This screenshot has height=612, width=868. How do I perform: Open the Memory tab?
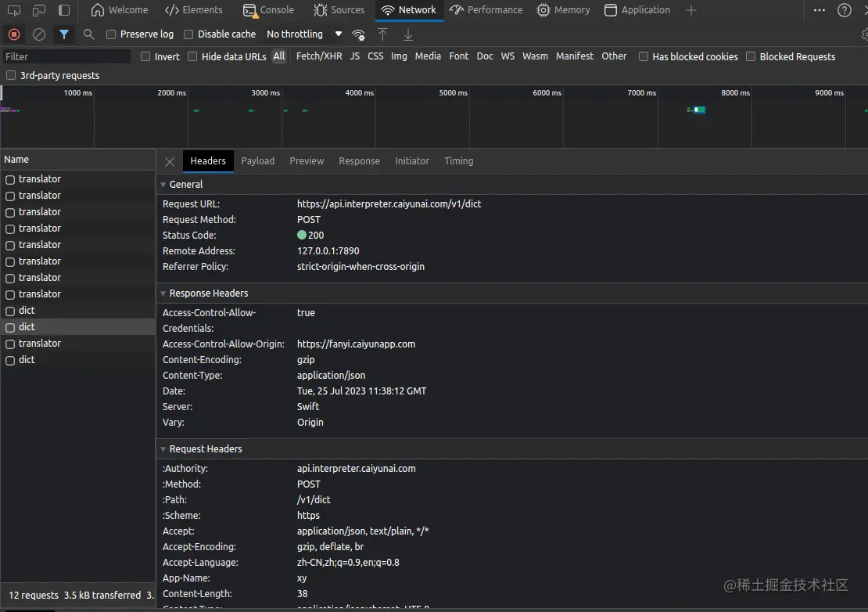click(563, 10)
